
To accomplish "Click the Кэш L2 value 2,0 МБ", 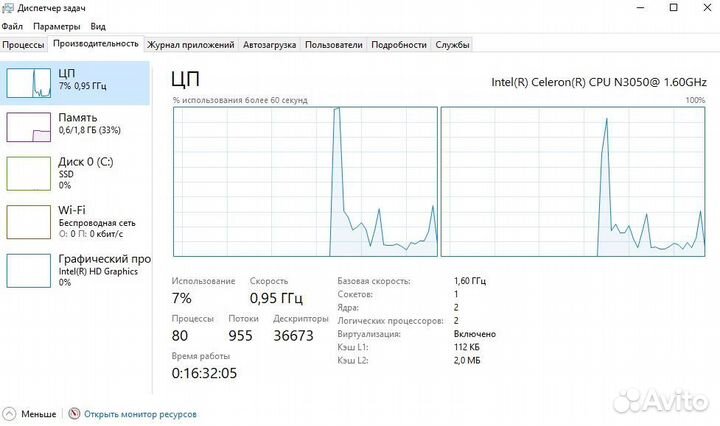I will 467,361.
